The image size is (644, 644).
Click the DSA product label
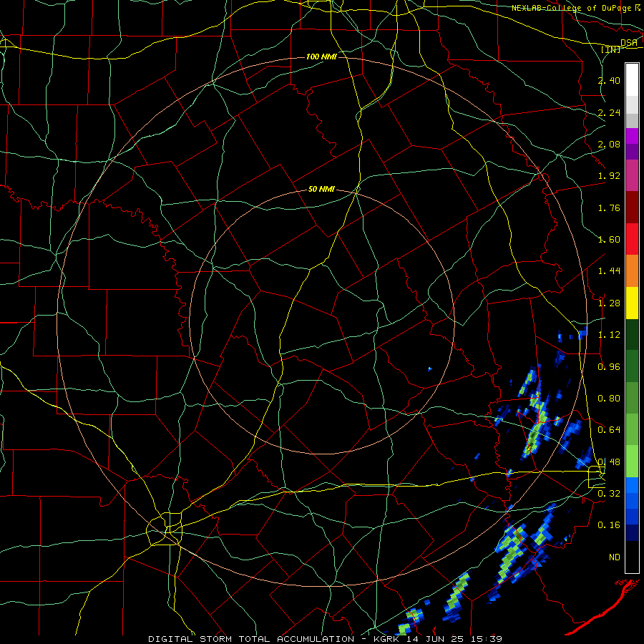[628, 43]
